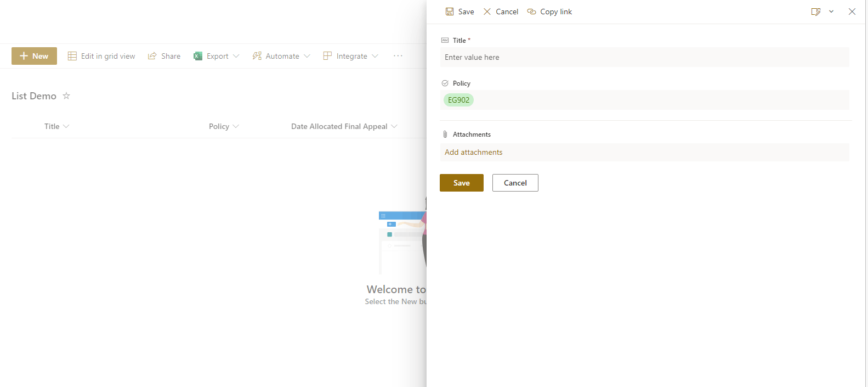Click Save in the panel top bar
The height and width of the screenshot is (387, 868).
tap(459, 12)
